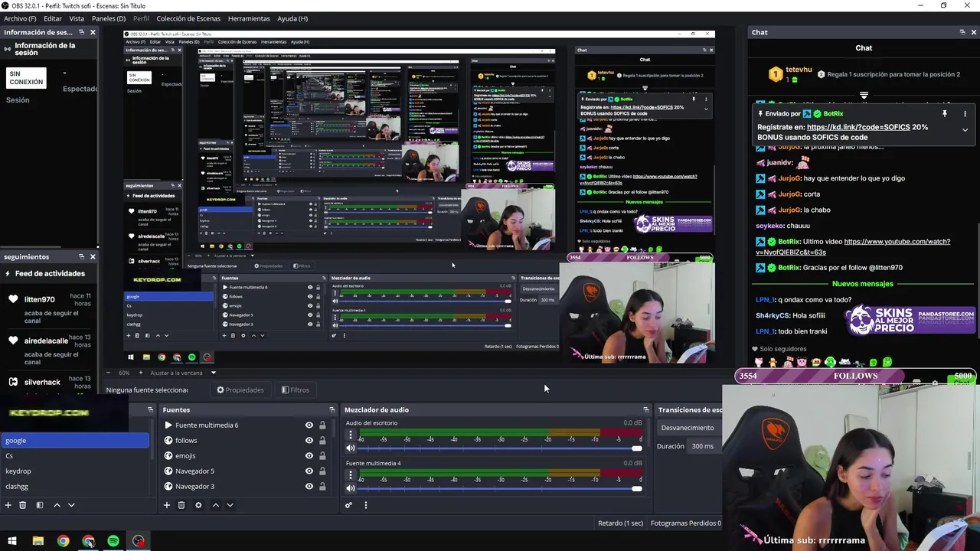Delete the selected source with trash icon
Image resolution: width=980 pixels, height=551 pixels.
click(181, 505)
